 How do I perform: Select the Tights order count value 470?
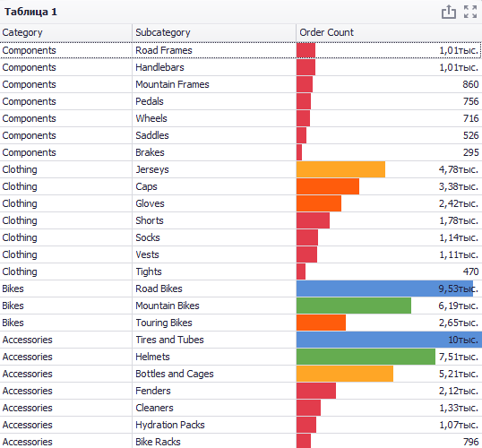pos(470,271)
